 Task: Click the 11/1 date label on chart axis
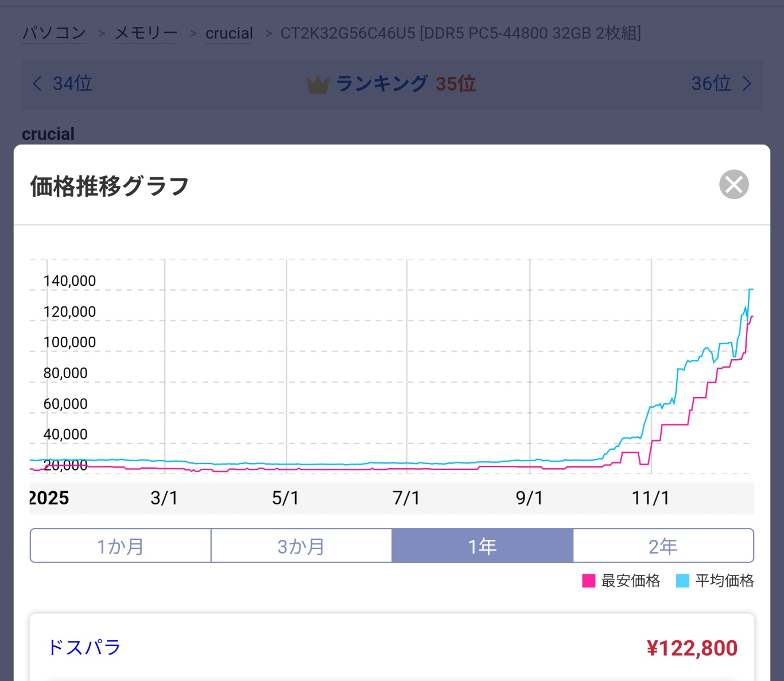click(x=650, y=498)
